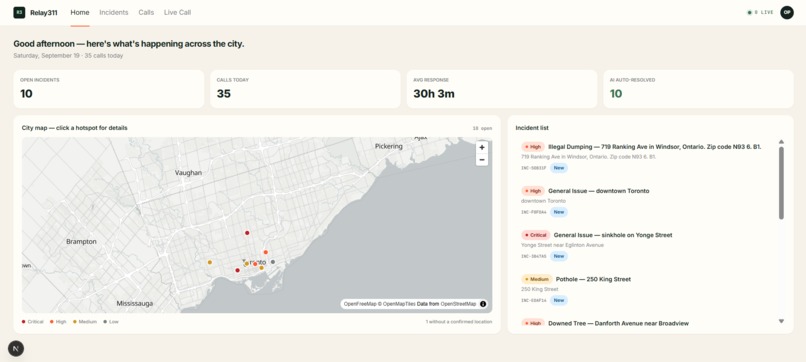The image size is (806, 362).
Task: Click New badge on downtown Toronto incident
Action: [559, 212]
